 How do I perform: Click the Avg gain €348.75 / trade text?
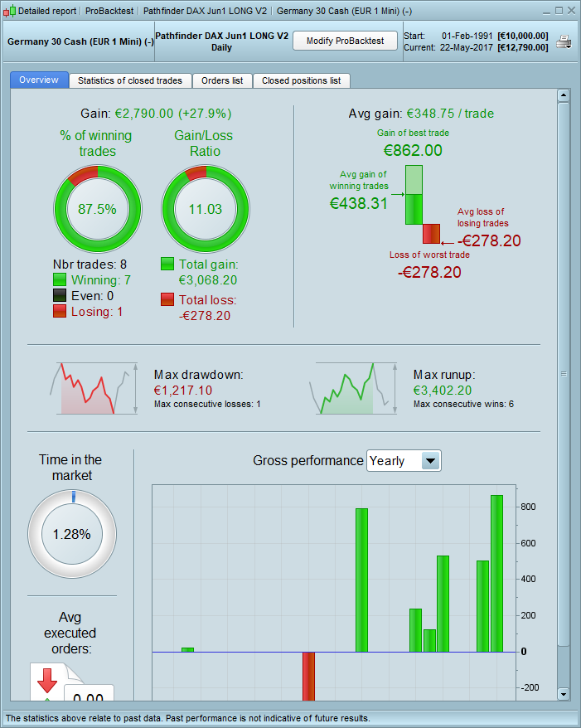point(421,114)
